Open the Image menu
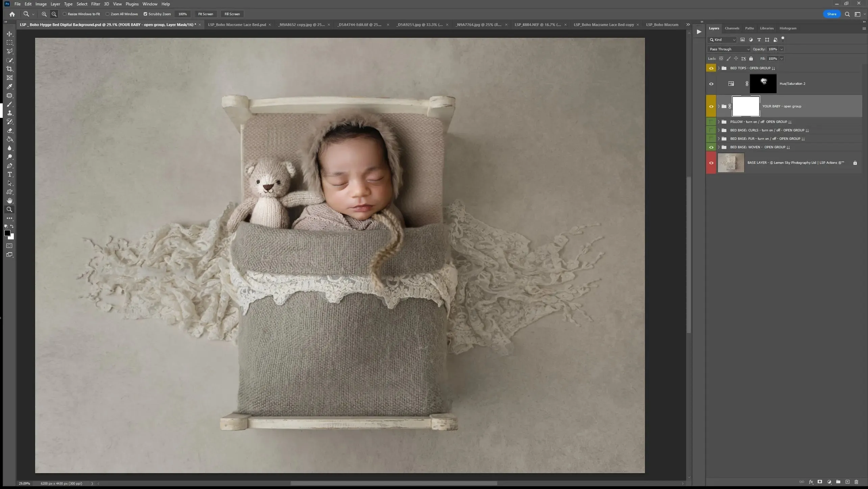 click(41, 4)
